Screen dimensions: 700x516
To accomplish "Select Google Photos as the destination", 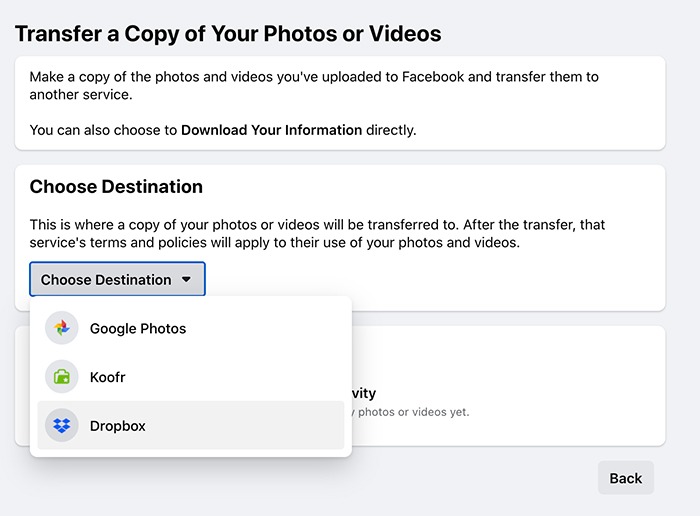I will [191, 328].
